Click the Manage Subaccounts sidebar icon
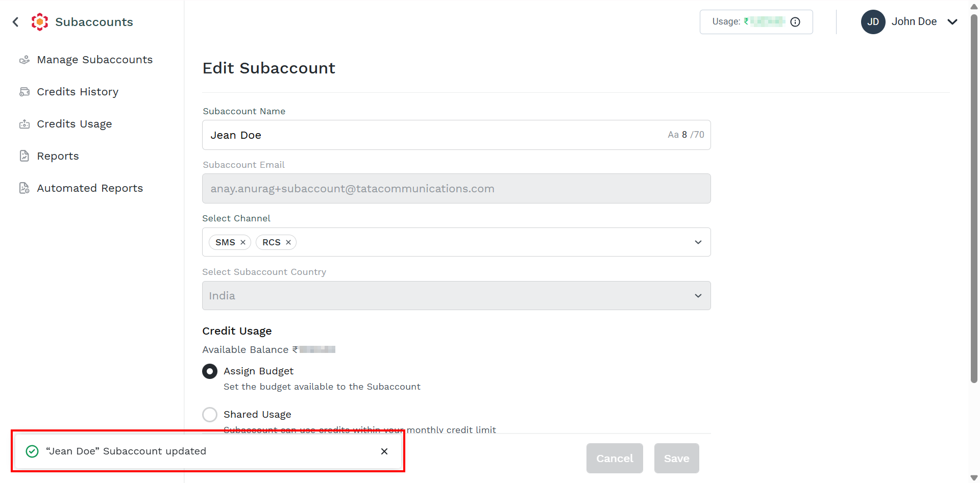Image resolution: width=980 pixels, height=483 pixels. [x=24, y=60]
